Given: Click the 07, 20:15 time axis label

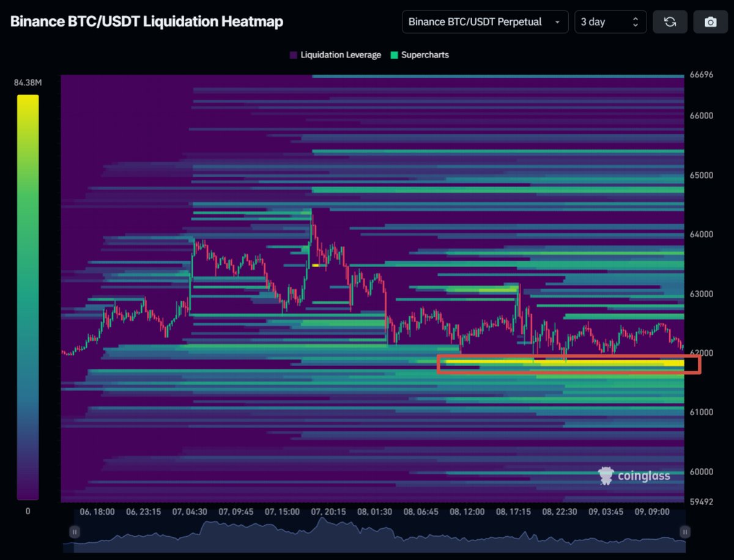Looking at the screenshot, I should point(328,512).
